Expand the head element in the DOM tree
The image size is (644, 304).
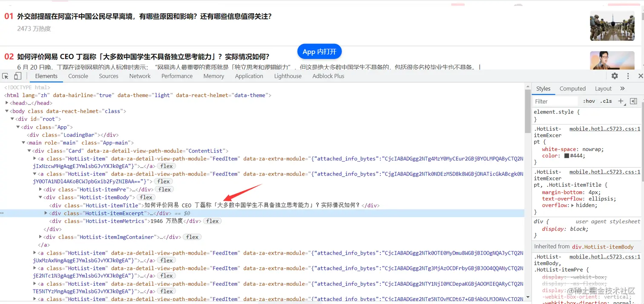pyautogui.click(x=7, y=103)
